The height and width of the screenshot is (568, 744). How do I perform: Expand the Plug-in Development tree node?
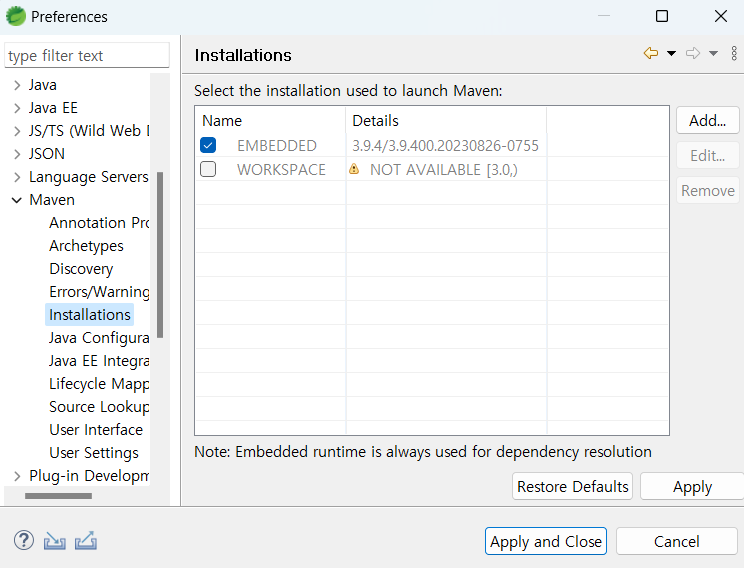(x=17, y=476)
